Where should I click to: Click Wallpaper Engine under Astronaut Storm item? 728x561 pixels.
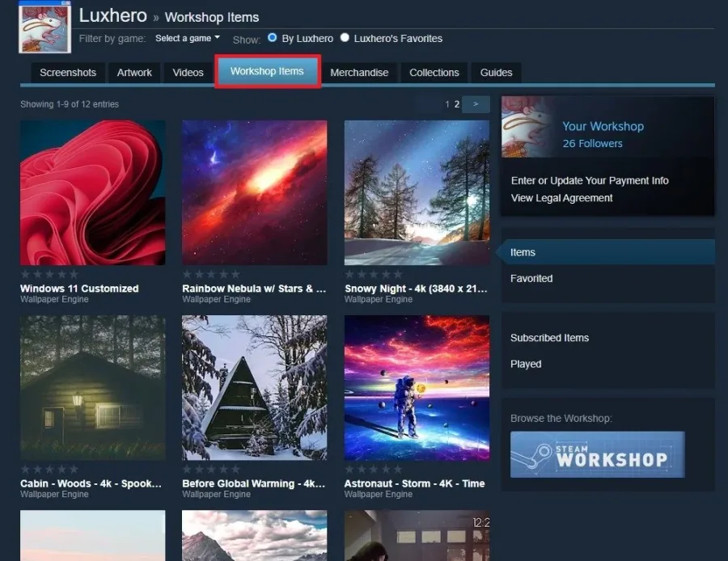pos(379,494)
